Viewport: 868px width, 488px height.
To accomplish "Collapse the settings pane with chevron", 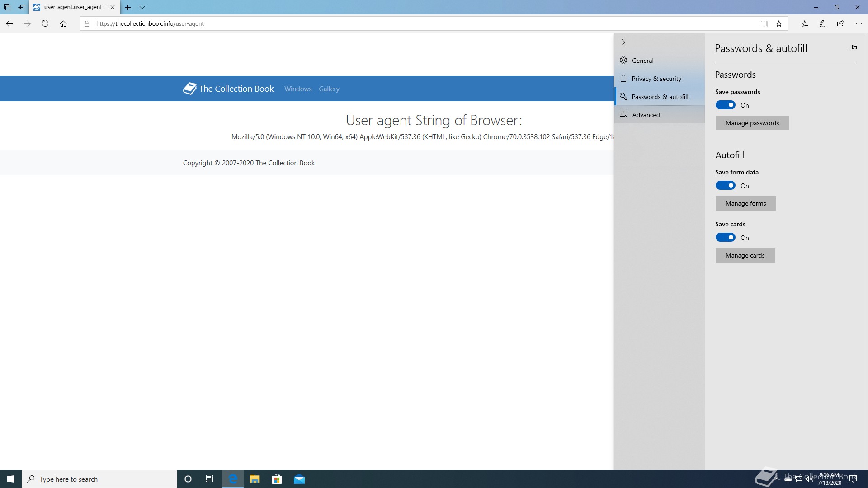I will click(623, 42).
